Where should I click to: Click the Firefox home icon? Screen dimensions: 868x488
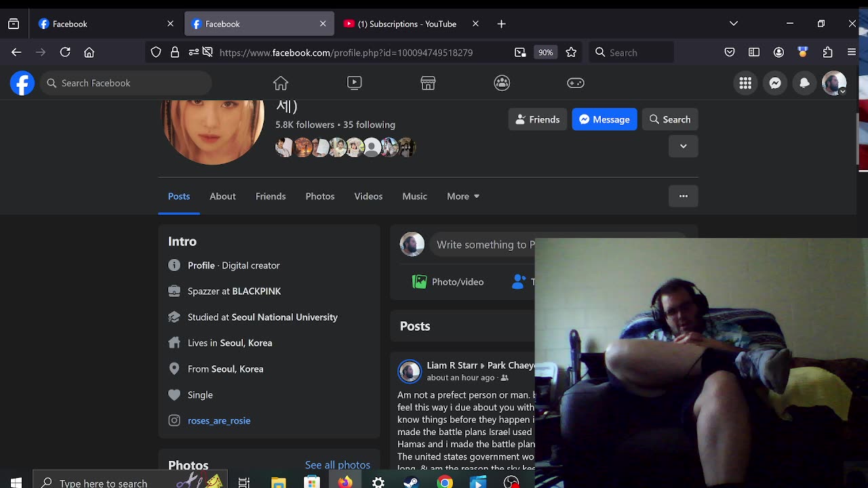point(89,52)
